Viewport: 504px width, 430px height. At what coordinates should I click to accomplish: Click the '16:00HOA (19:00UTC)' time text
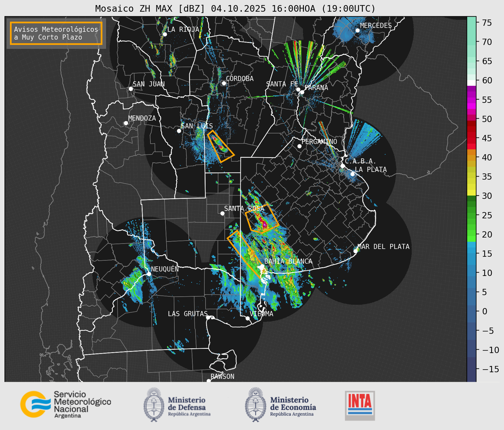323,9
